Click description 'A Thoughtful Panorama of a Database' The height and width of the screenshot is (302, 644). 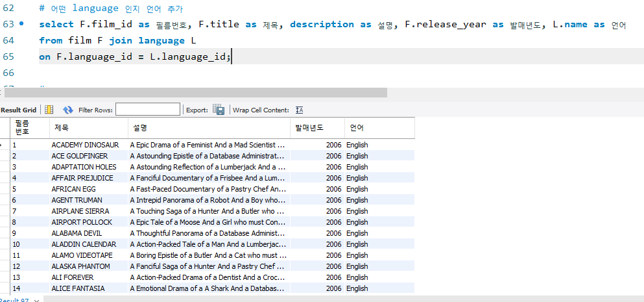[x=208, y=233]
